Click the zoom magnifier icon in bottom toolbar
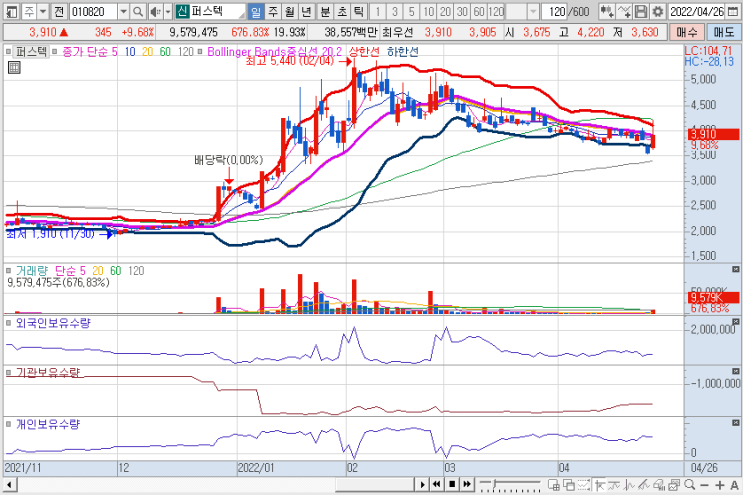 point(689,485)
